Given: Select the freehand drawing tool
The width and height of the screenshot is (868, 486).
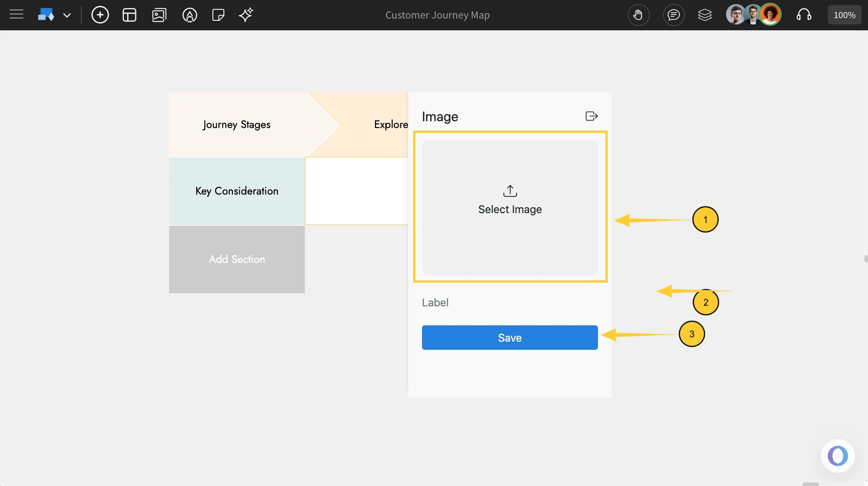Looking at the screenshot, I should (x=190, y=15).
